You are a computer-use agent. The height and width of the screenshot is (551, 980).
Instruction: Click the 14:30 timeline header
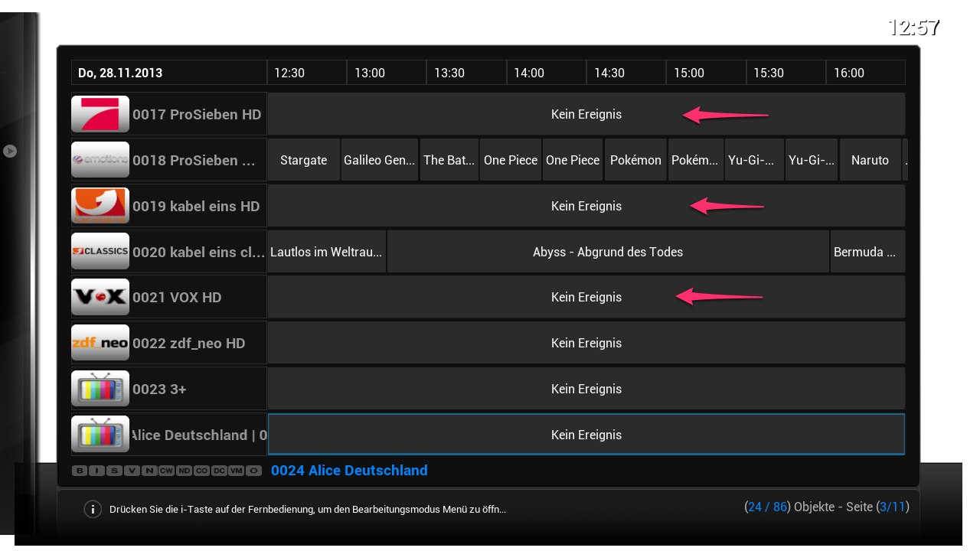pyautogui.click(x=626, y=73)
